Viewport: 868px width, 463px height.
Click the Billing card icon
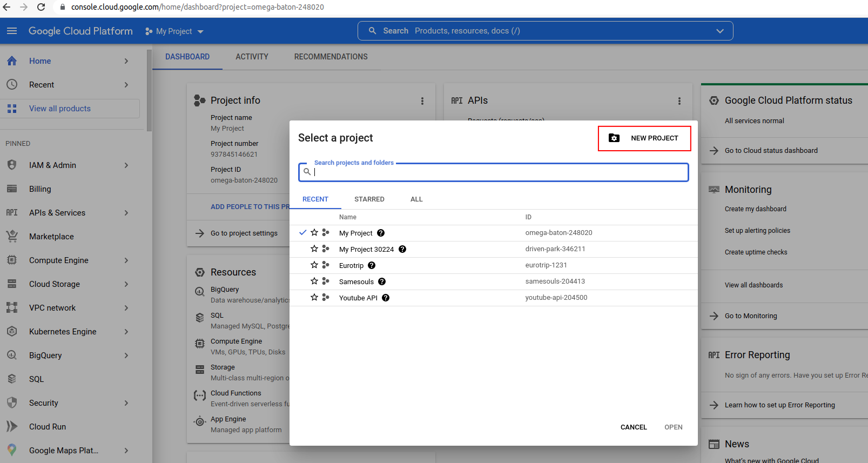click(12, 189)
